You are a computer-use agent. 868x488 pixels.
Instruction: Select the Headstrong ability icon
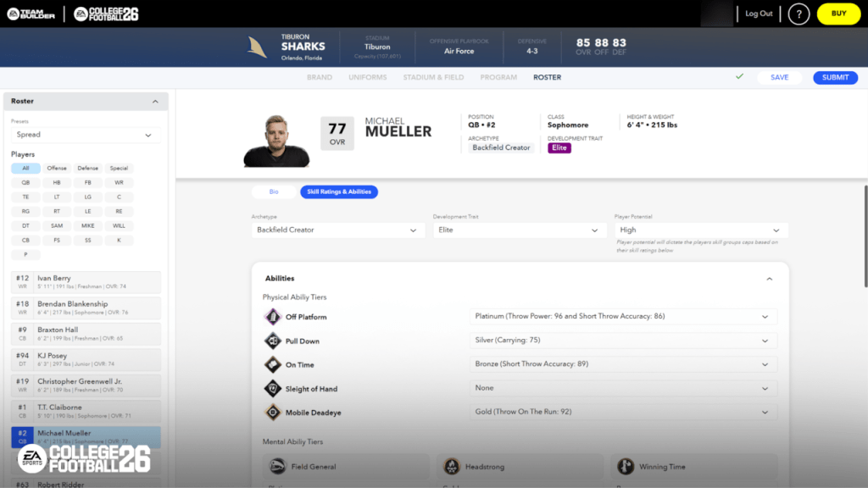tap(452, 465)
